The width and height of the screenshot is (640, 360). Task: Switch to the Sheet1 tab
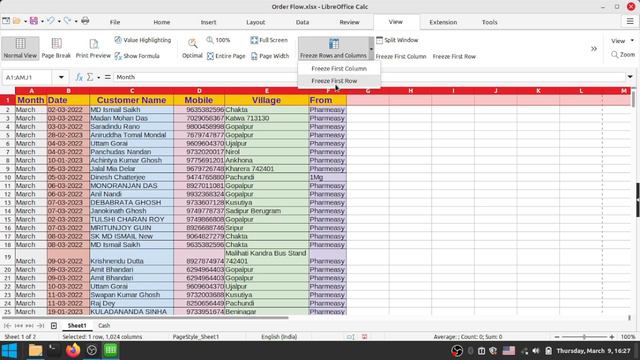pyautogui.click(x=77, y=325)
